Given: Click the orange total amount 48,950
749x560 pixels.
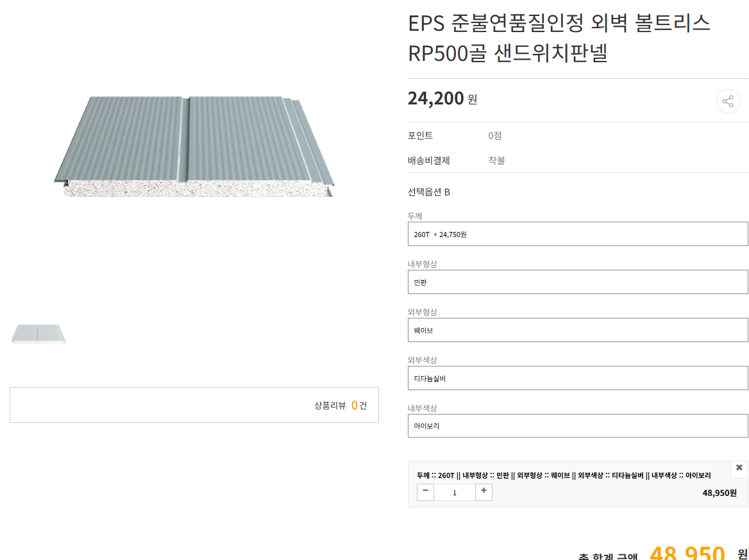Looking at the screenshot, I should click(687, 554).
